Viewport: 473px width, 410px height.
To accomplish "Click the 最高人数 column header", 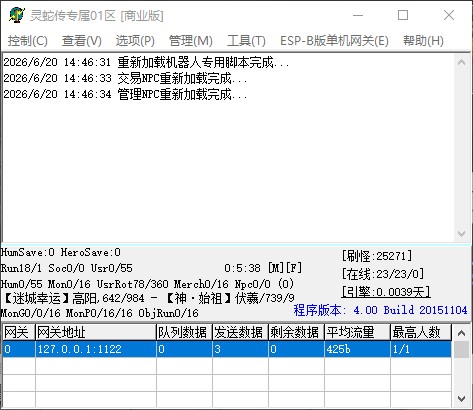I will pos(421,333).
